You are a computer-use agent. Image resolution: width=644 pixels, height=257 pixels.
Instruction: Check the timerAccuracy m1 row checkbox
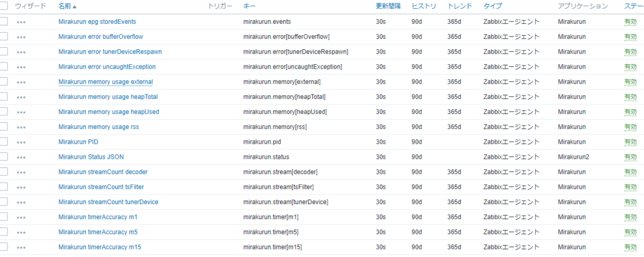4,217
